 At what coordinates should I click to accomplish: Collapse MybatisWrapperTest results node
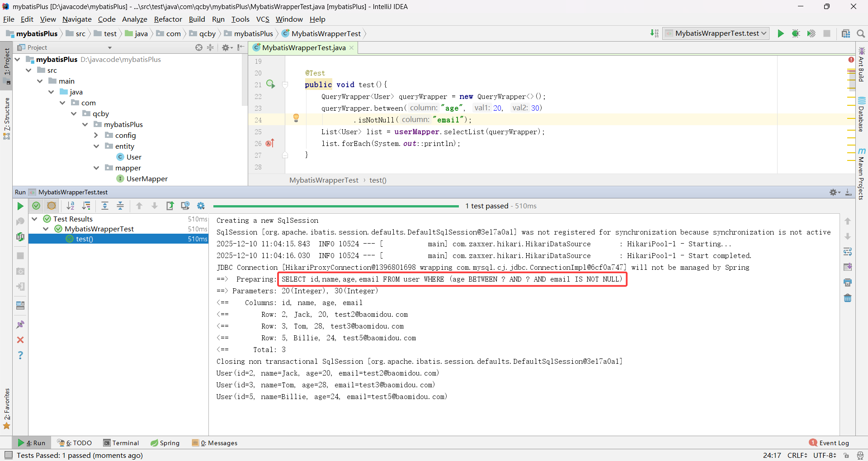tap(46, 229)
